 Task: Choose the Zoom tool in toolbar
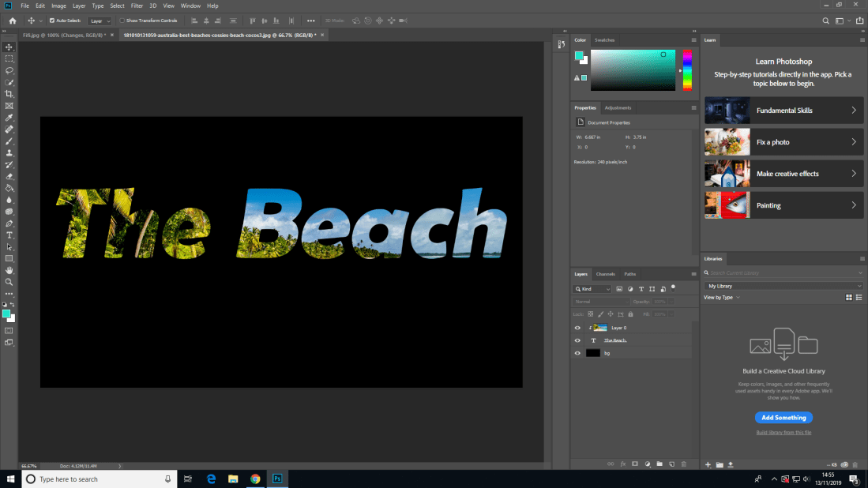[9, 281]
